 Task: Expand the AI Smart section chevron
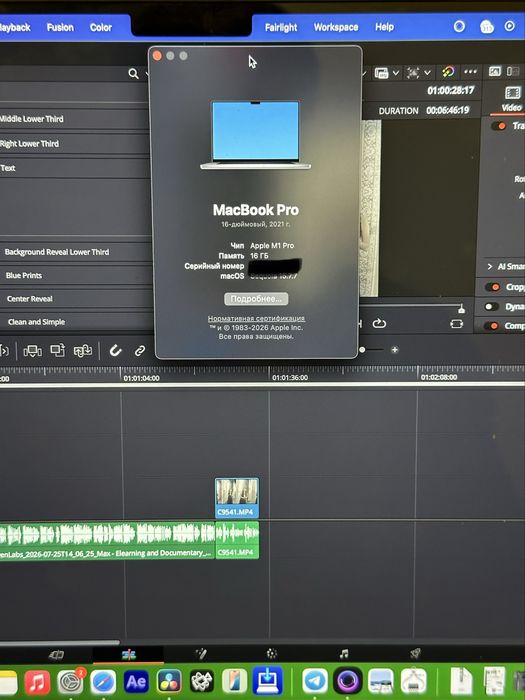pyautogui.click(x=490, y=267)
